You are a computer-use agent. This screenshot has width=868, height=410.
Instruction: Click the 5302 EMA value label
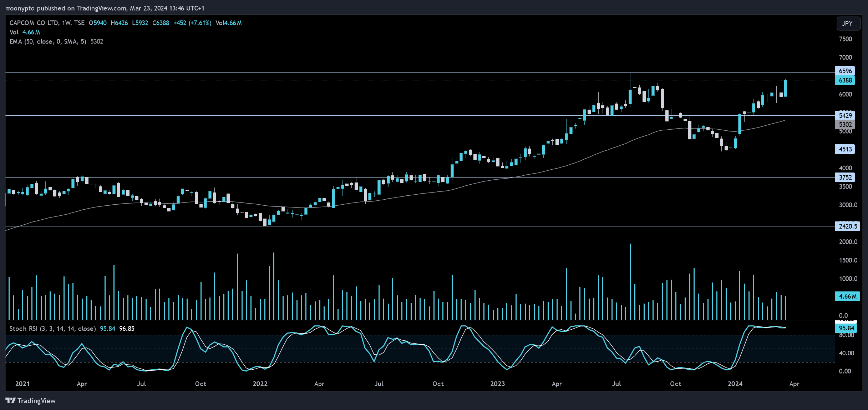point(844,125)
